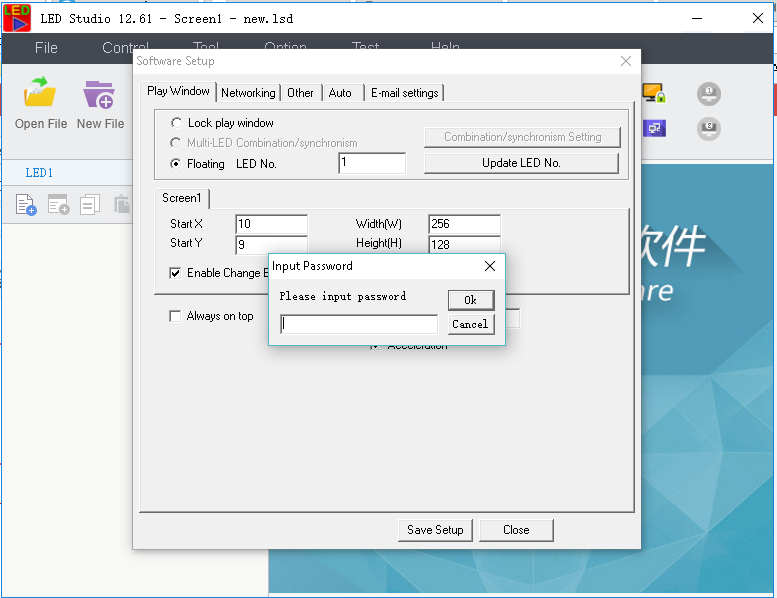Image resolution: width=777 pixels, height=598 pixels.
Task: Select the Lock play window radio button
Action: 176,122
